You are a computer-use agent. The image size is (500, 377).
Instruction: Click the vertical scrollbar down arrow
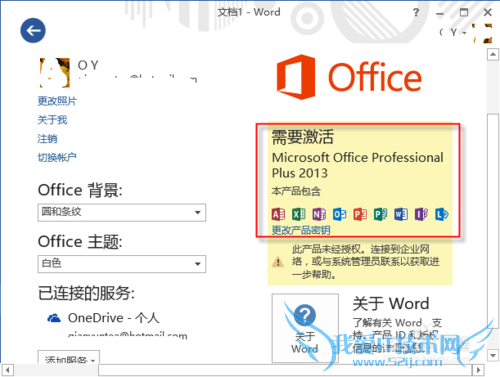coord(493,355)
